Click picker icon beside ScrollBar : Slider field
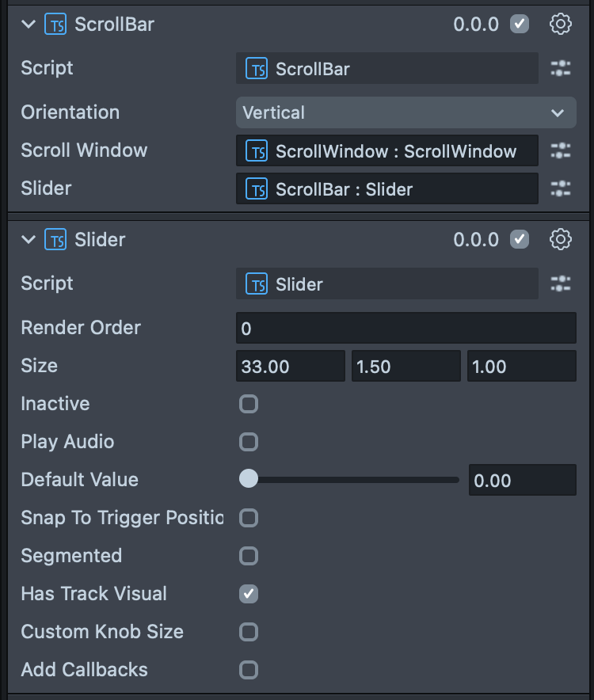Image resolution: width=594 pixels, height=700 pixels. pyautogui.click(x=561, y=188)
